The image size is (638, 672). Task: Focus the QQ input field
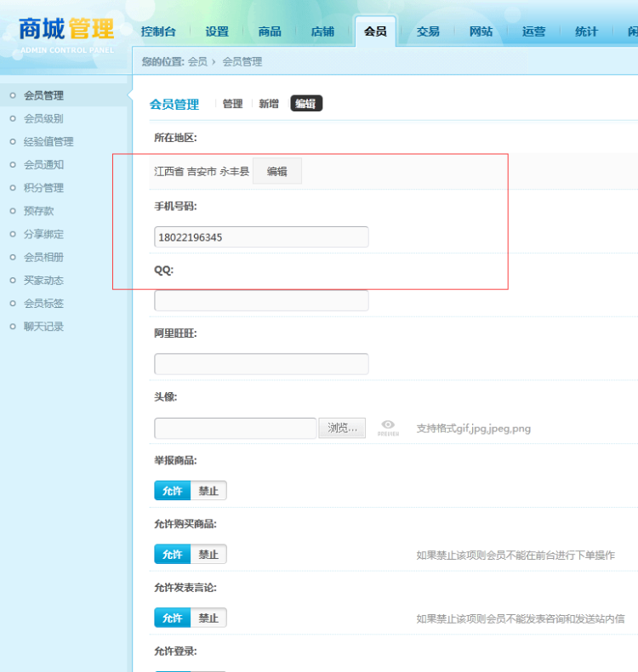coord(261,300)
